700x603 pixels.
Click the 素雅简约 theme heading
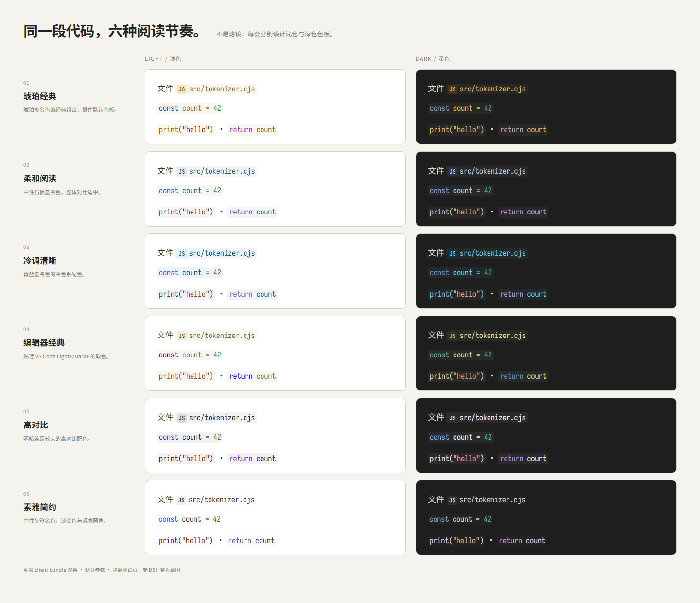click(x=40, y=507)
